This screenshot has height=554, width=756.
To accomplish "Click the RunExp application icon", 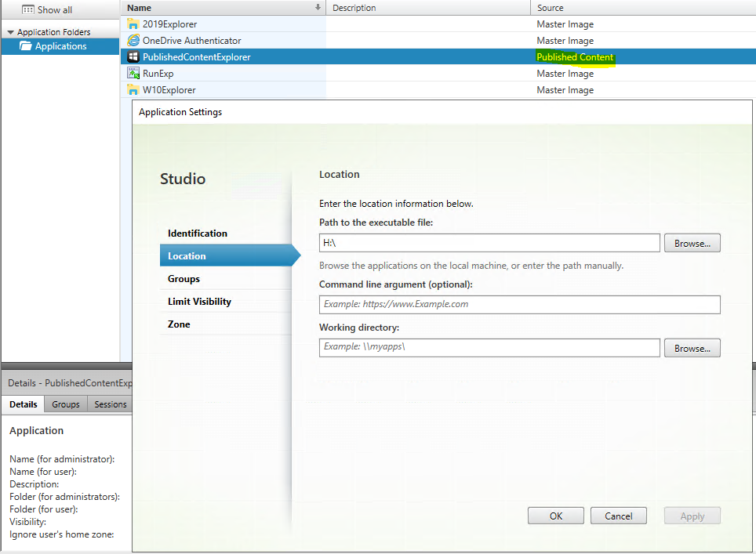I will [x=133, y=74].
